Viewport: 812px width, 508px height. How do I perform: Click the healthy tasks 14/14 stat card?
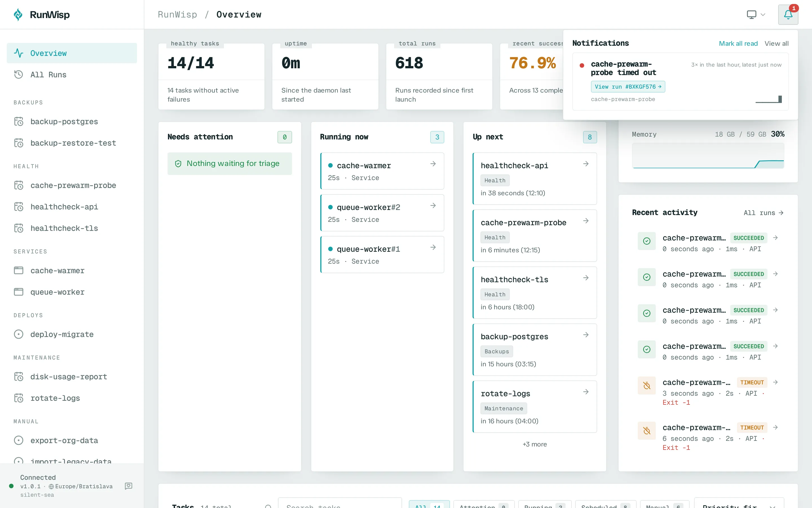click(211, 76)
